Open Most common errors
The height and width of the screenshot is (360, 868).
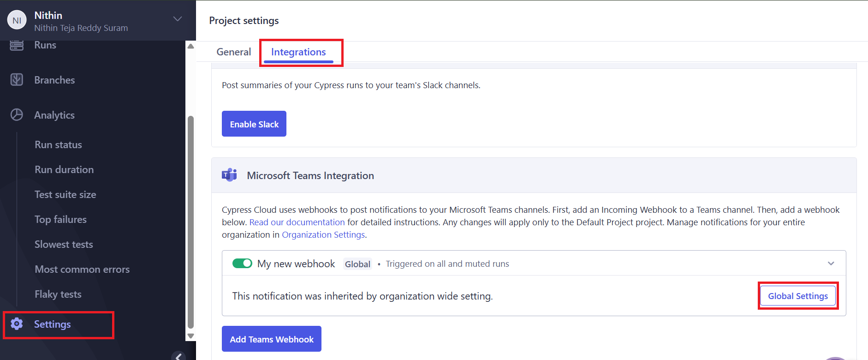[82, 269]
